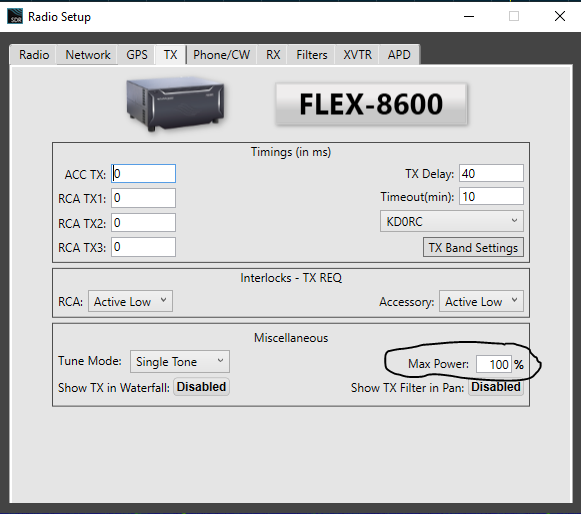Switch to the APD tab
581x514 pixels.
(399, 55)
